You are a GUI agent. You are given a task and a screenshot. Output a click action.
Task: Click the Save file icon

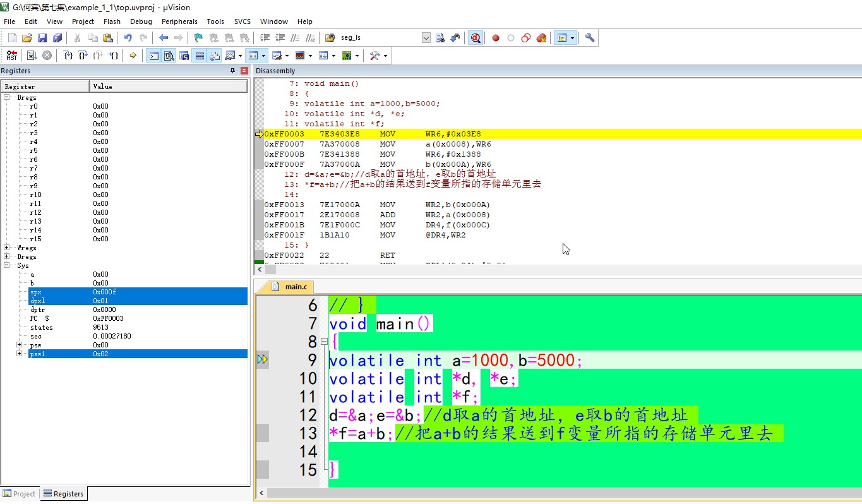tap(42, 38)
